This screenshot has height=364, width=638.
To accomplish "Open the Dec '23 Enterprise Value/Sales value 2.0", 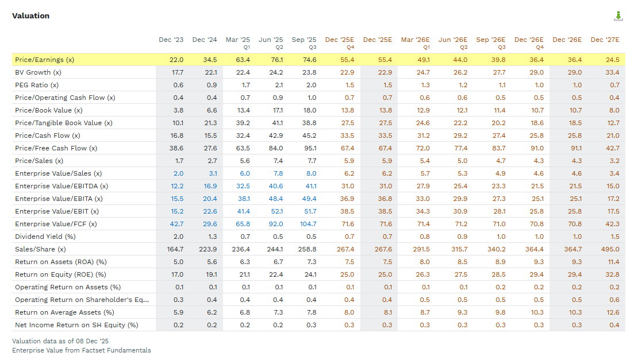I will coord(178,173).
